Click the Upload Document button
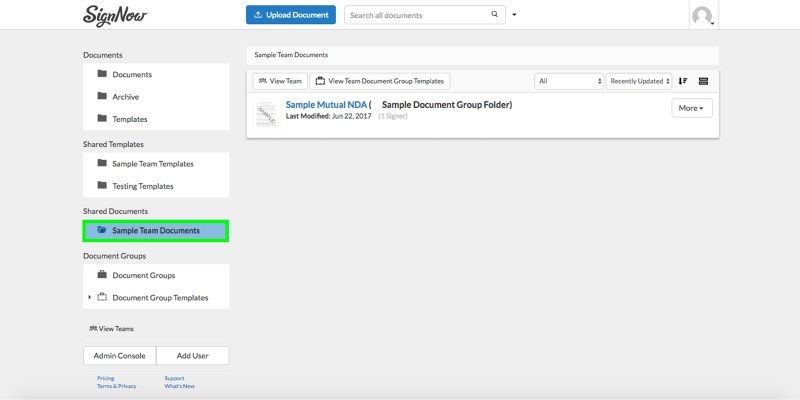The image size is (800, 400). [291, 15]
